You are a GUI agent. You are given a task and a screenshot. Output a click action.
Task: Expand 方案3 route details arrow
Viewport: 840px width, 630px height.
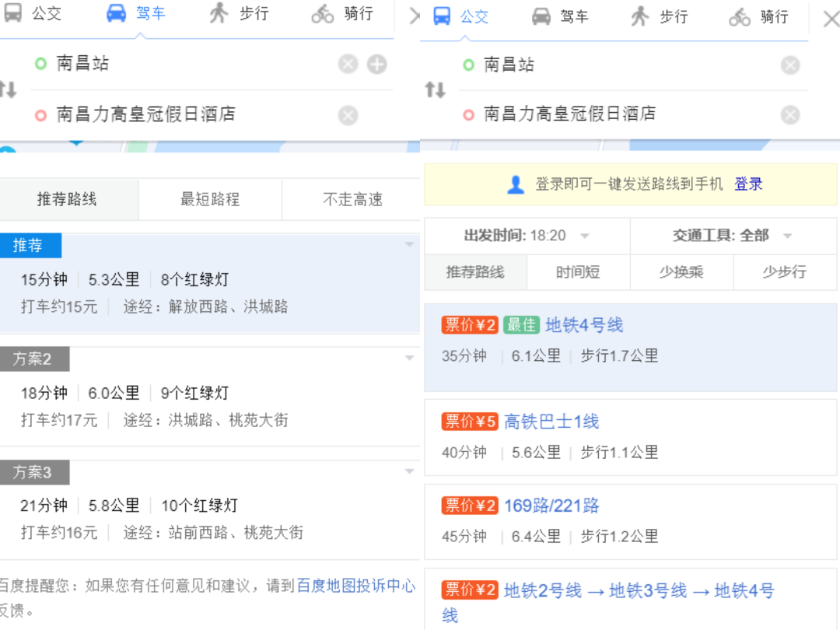pos(410,471)
